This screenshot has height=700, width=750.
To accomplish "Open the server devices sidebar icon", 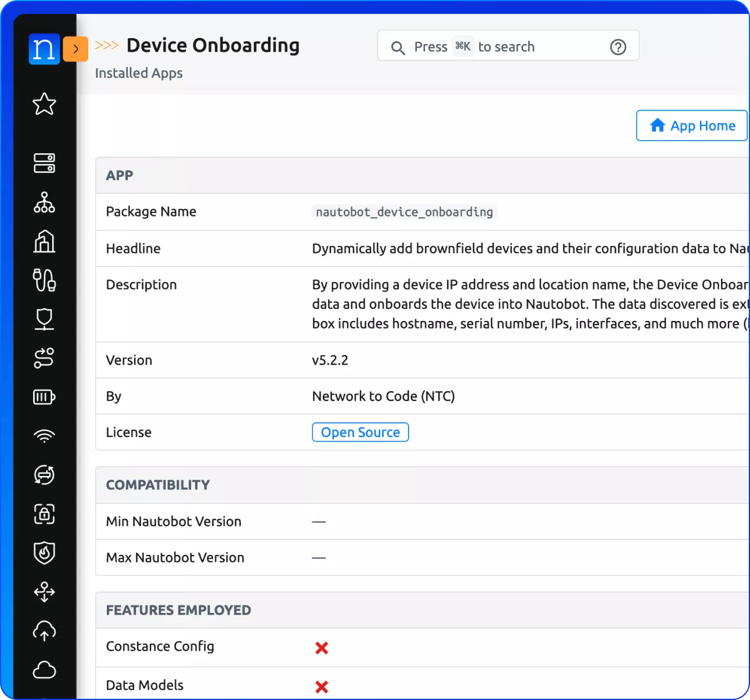I will [x=44, y=163].
